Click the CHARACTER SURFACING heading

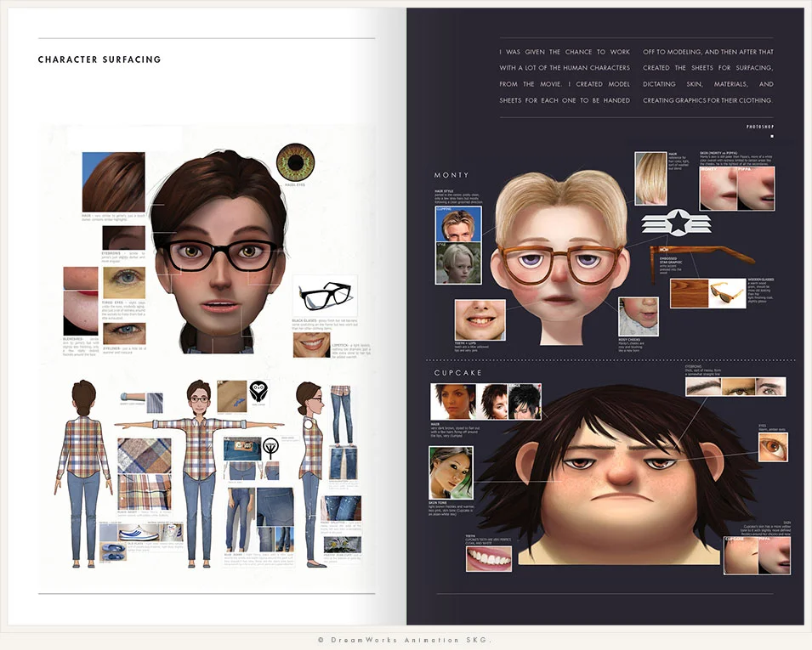(99, 59)
